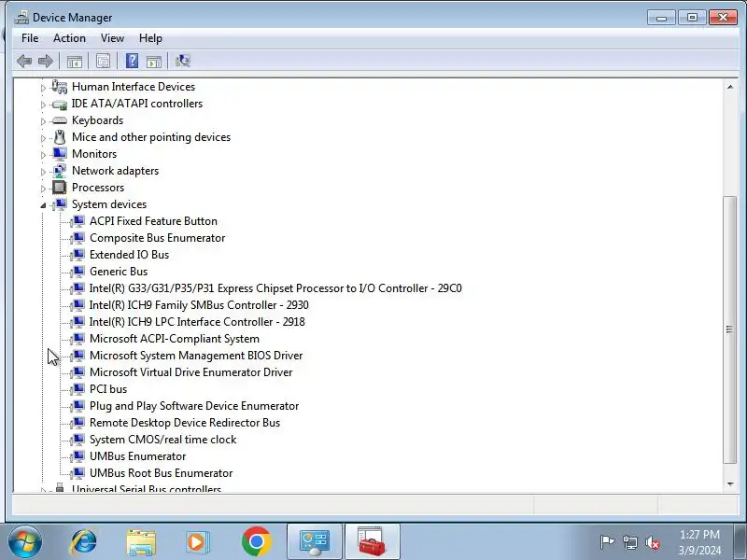The image size is (747, 560).
Task: Click the Scan for hardware changes icon
Action: pyautogui.click(x=182, y=61)
